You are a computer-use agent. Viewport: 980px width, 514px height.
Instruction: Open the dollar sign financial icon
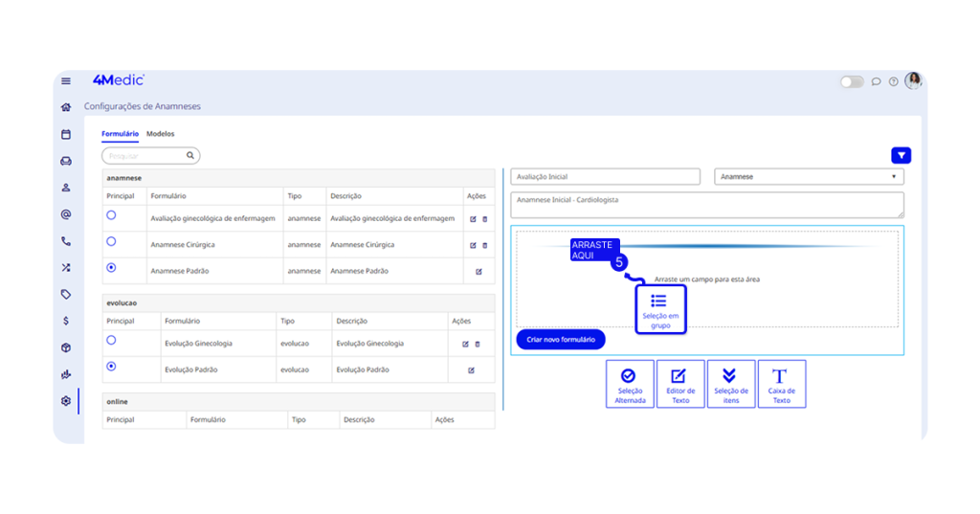[x=66, y=321]
